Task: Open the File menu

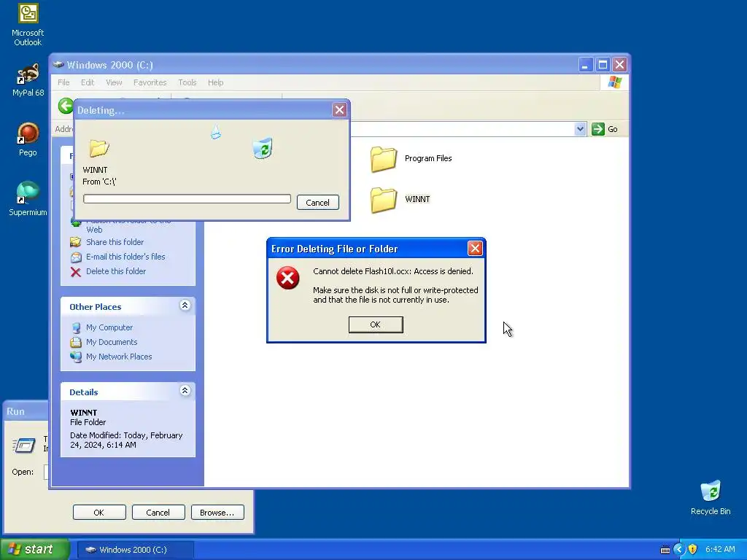Action: [64, 82]
